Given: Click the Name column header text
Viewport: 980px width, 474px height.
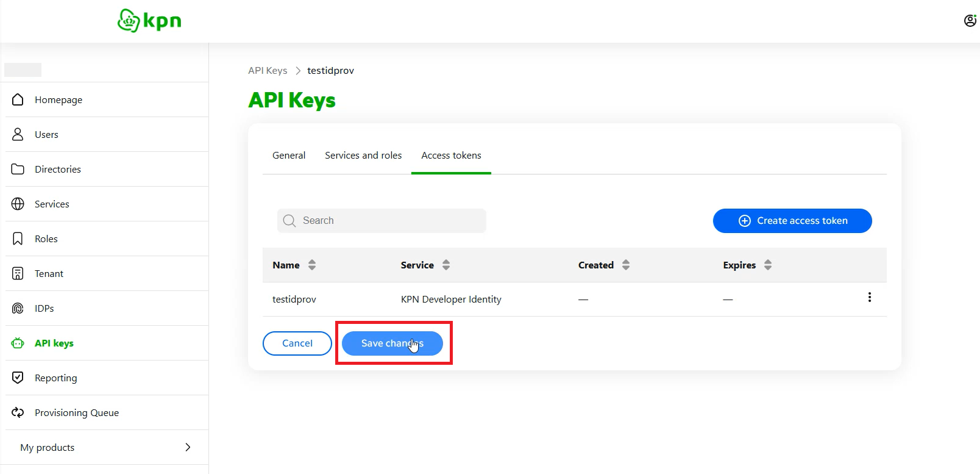Looking at the screenshot, I should (x=286, y=265).
